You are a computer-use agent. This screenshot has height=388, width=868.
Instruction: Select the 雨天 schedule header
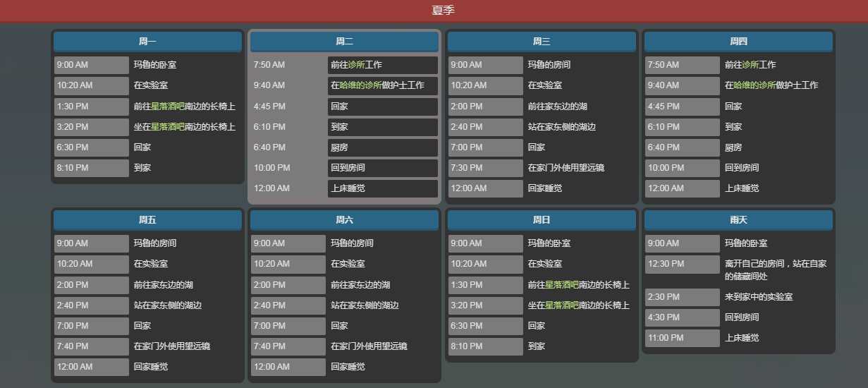[x=738, y=220]
